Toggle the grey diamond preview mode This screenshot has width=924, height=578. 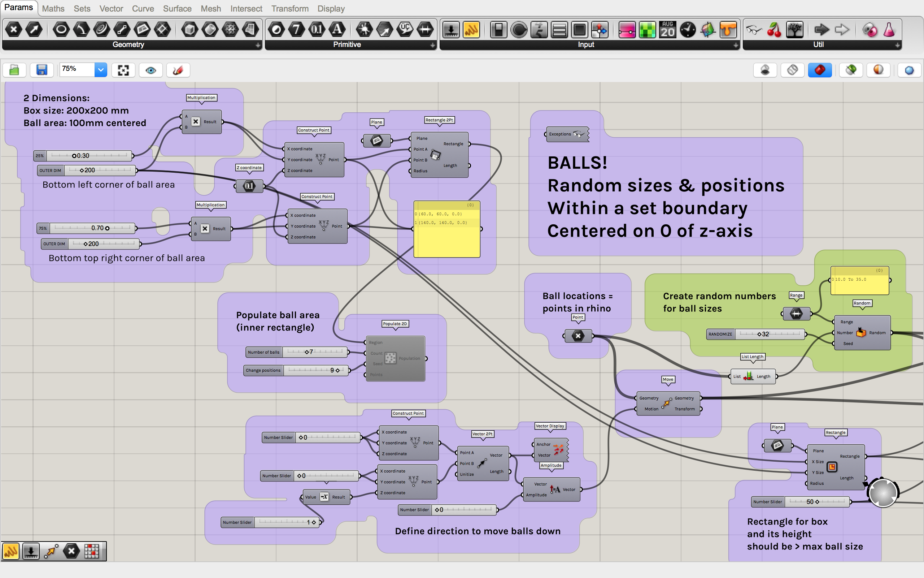click(x=792, y=70)
